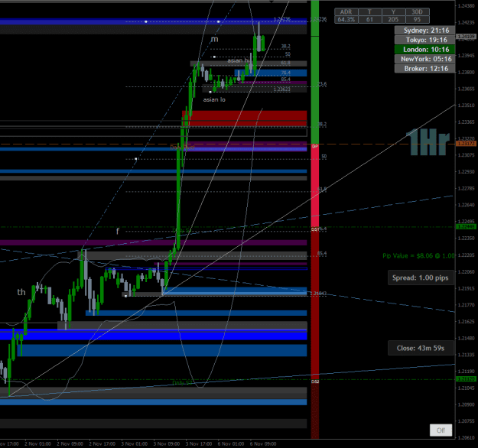Click the green 1.22448 price tag

pos(467,226)
